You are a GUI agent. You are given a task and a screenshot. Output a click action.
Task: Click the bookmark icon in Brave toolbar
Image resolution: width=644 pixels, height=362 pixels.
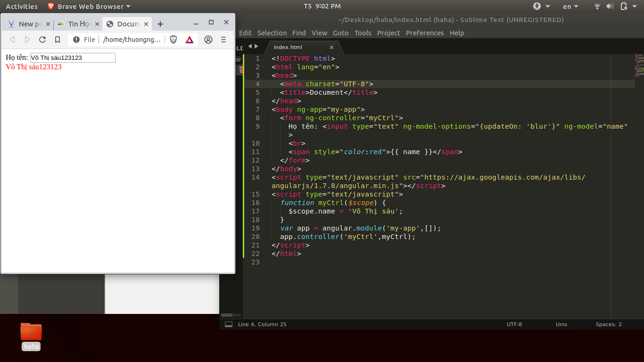58,40
